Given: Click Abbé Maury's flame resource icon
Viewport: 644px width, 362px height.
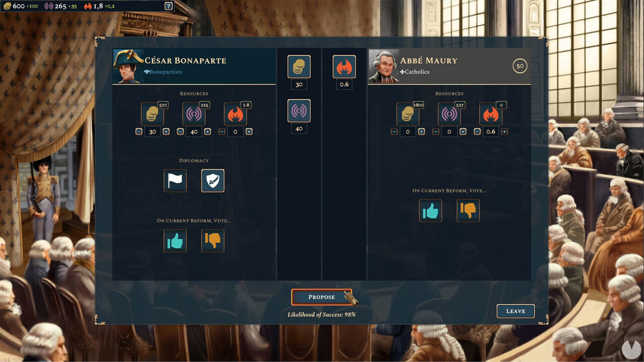Looking at the screenshot, I should 491,114.
